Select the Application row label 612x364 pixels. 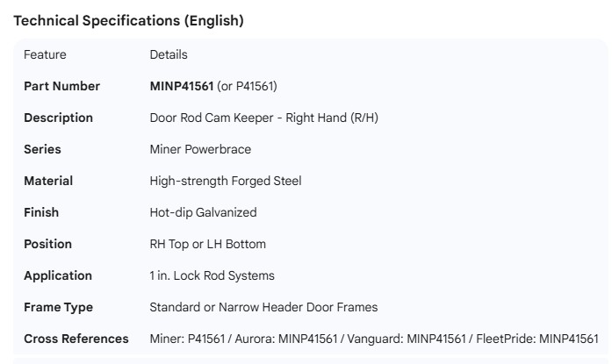58,275
